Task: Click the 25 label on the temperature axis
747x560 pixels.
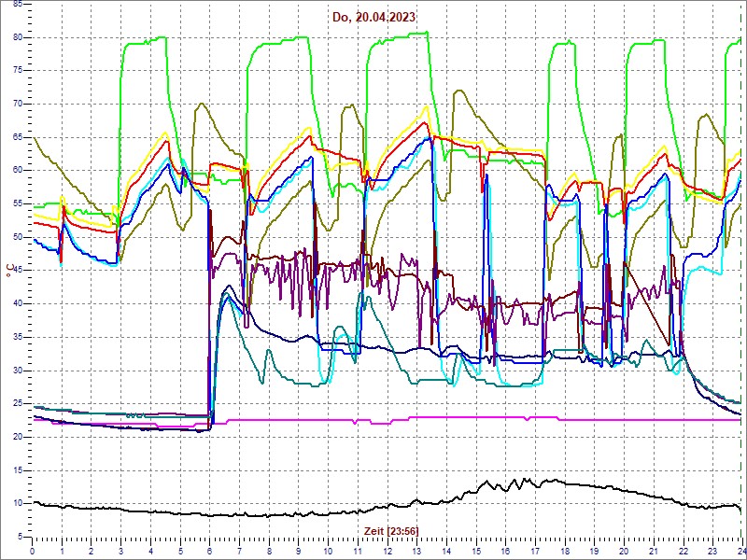Action: [x=17, y=404]
